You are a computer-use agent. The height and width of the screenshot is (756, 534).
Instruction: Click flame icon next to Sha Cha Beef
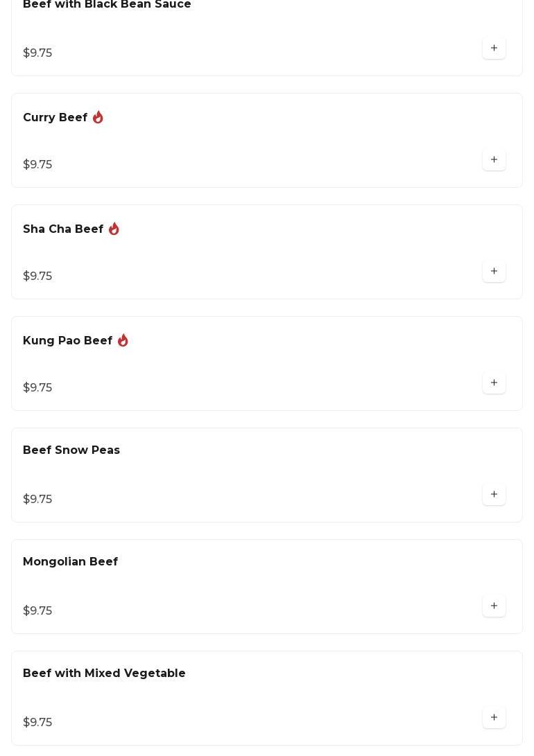click(114, 229)
